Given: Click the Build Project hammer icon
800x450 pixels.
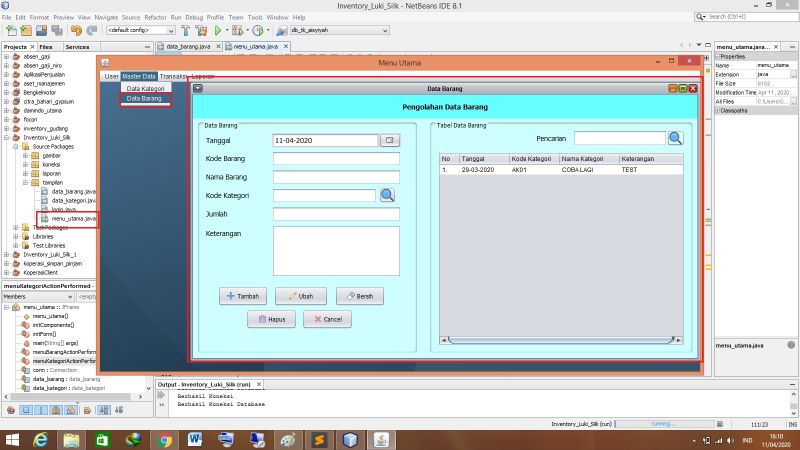Looking at the screenshot, I should [x=185, y=31].
